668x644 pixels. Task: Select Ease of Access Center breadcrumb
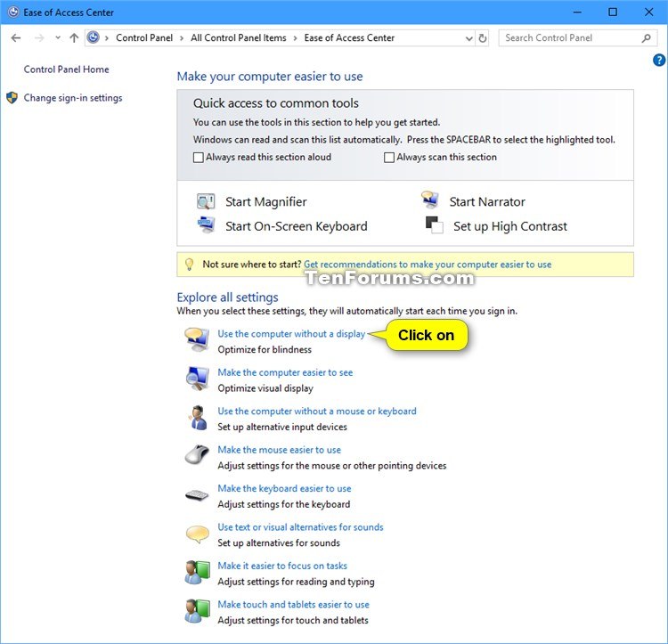[349, 38]
